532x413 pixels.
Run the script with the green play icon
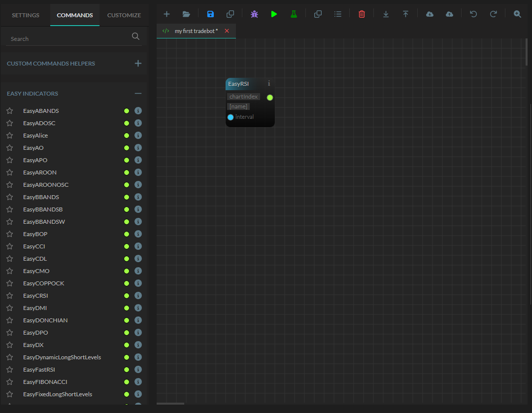coord(274,14)
